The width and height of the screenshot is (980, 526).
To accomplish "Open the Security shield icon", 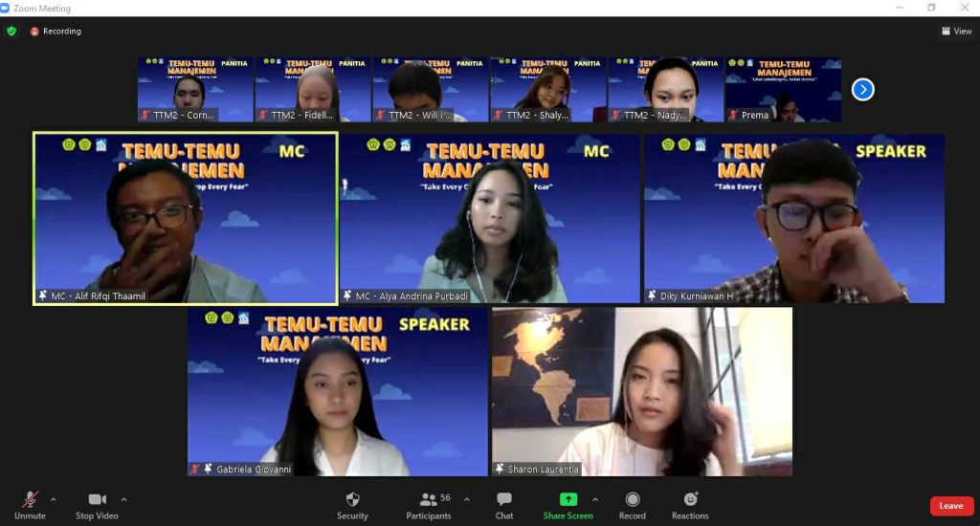I will 352,500.
